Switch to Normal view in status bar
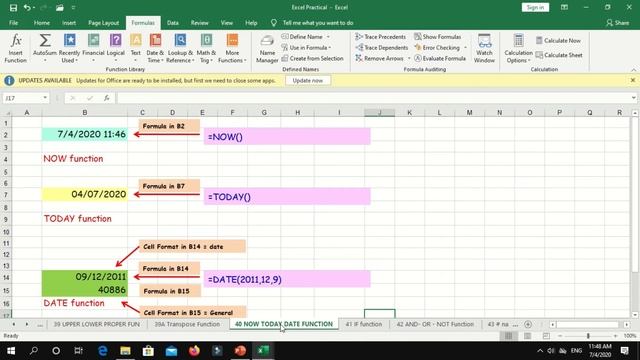 pyautogui.click(x=508, y=336)
